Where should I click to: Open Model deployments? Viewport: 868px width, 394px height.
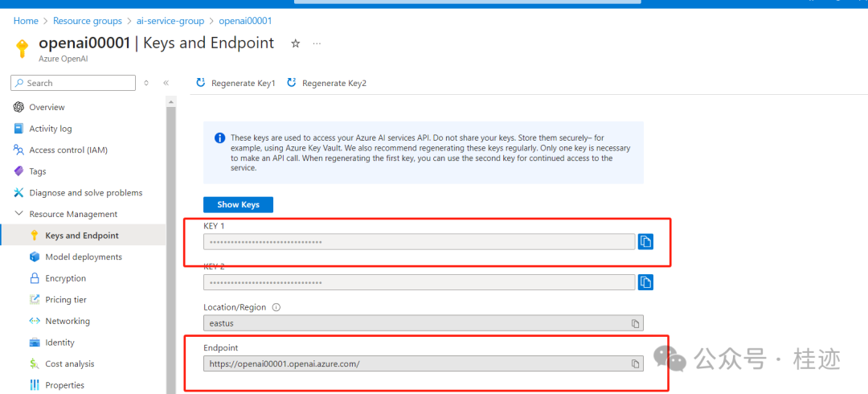84,257
